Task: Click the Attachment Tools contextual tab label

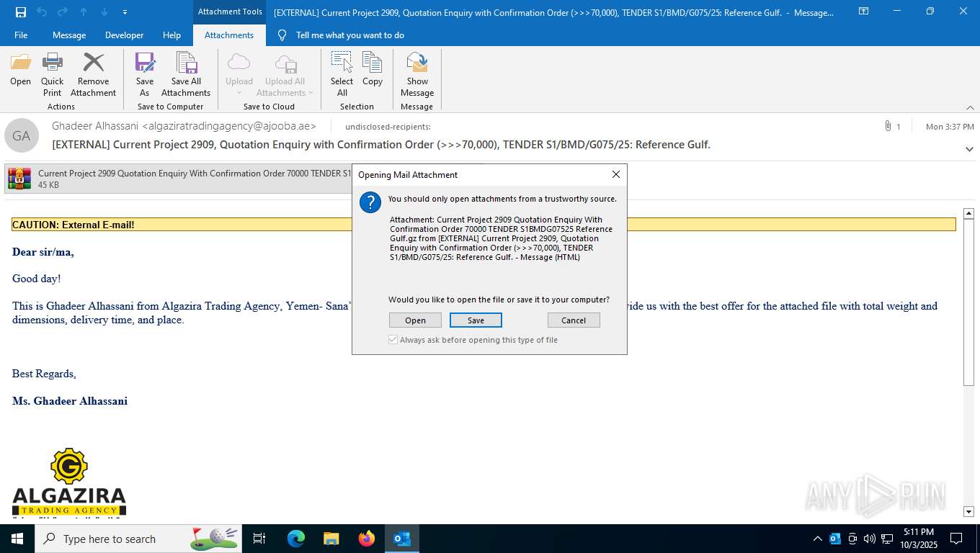Action: [x=230, y=12]
